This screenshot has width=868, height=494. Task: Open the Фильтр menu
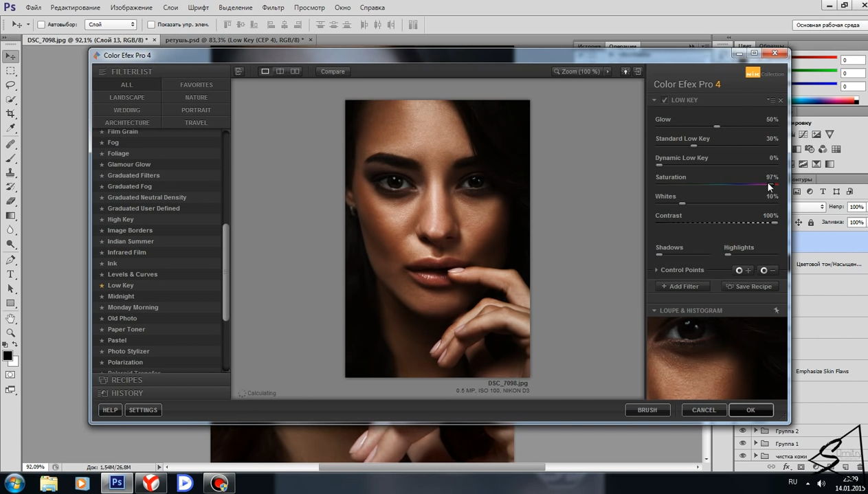click(x=273, y=8)
